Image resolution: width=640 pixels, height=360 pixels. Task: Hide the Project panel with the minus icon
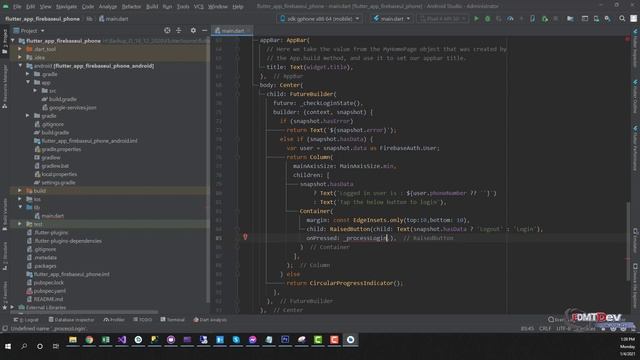tap(204, 31)
